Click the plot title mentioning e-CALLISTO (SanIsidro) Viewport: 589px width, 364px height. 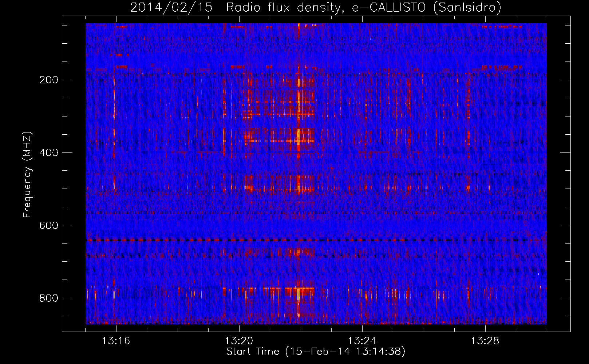coord(316,7)
